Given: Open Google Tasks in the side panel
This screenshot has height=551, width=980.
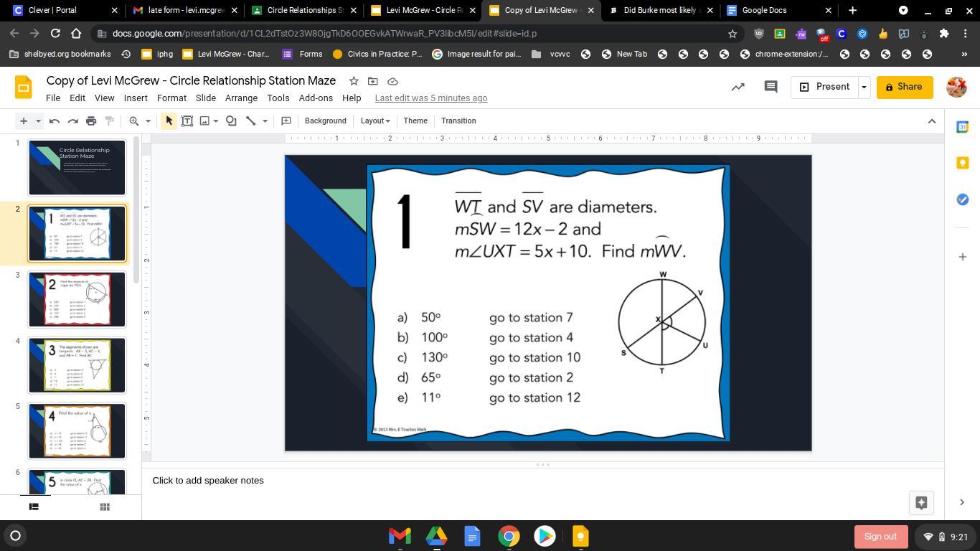Looking at the screenshot, I should (x=963, y=199).
